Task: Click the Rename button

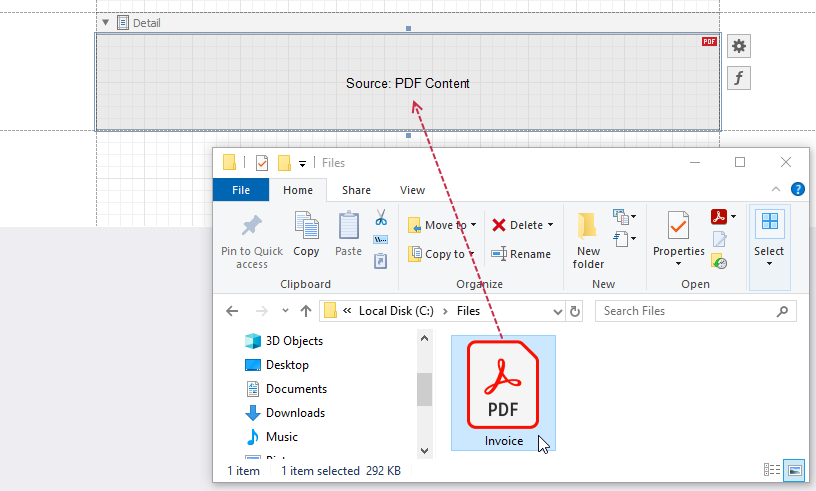Action: 521,254
